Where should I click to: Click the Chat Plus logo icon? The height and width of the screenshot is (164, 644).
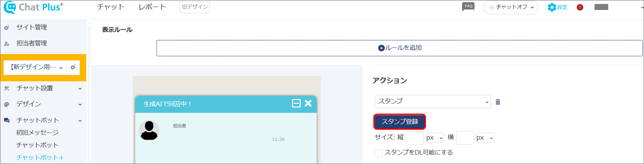10,7
